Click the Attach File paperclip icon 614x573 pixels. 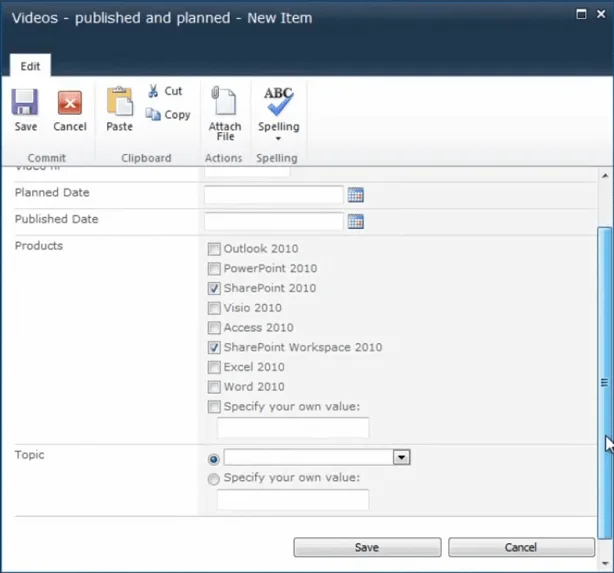(224, 101)
